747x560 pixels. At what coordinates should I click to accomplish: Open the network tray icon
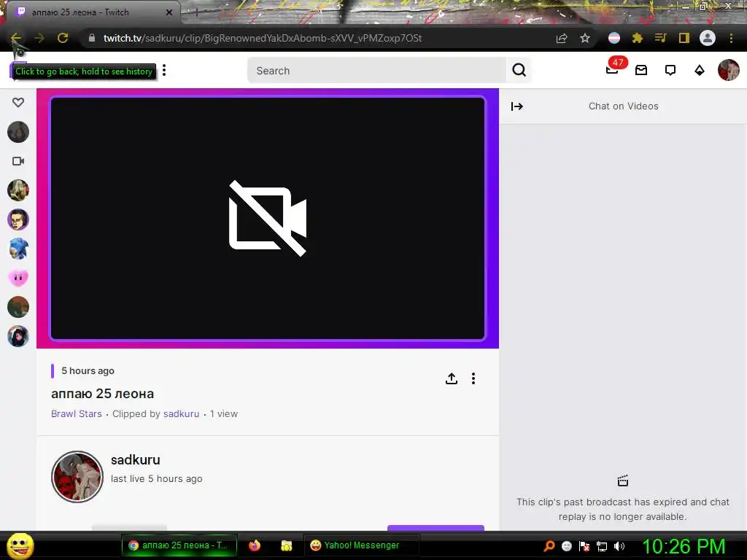[602, 545]
